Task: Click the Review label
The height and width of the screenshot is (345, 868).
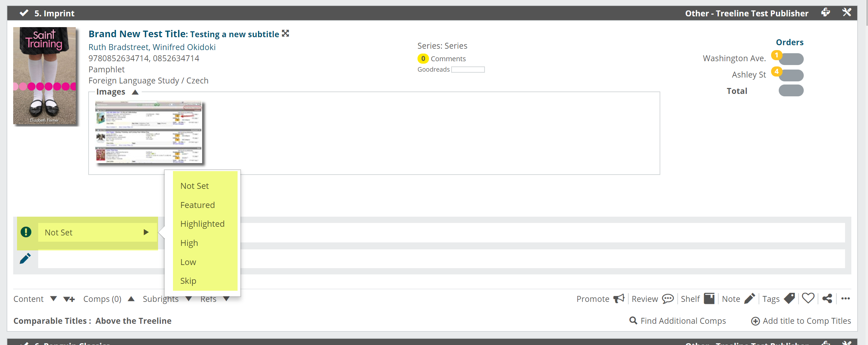Action: pos(645,299)
